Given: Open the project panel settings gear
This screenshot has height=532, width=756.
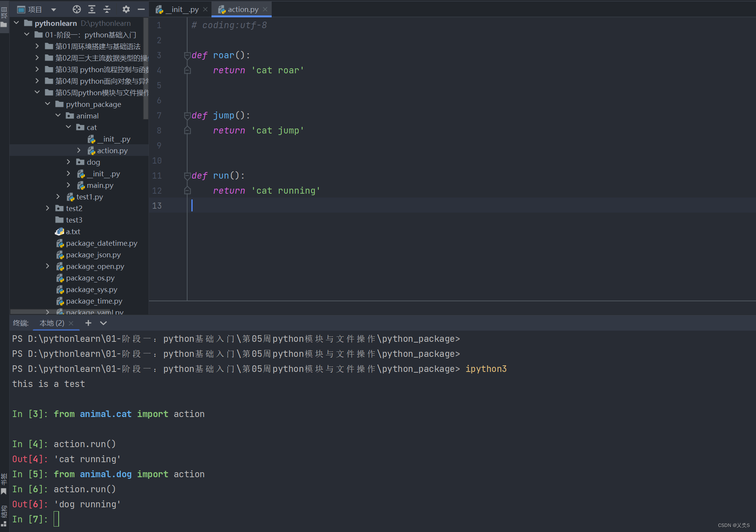Looking at the screenshot, I should click(x=126, y=9).
